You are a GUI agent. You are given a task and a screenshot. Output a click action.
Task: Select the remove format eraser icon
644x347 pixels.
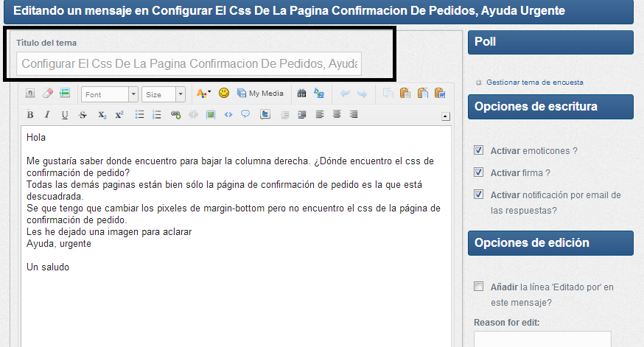(x=48, y=94)
